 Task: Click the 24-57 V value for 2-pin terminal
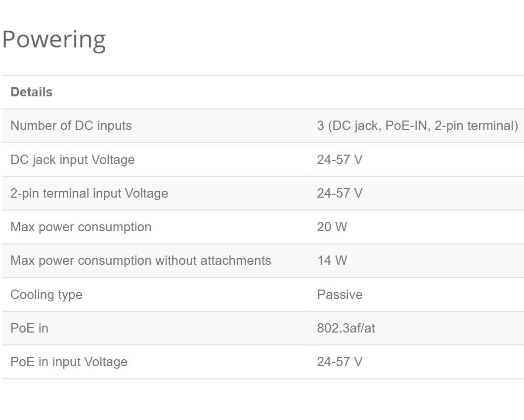tap(340, 193)
